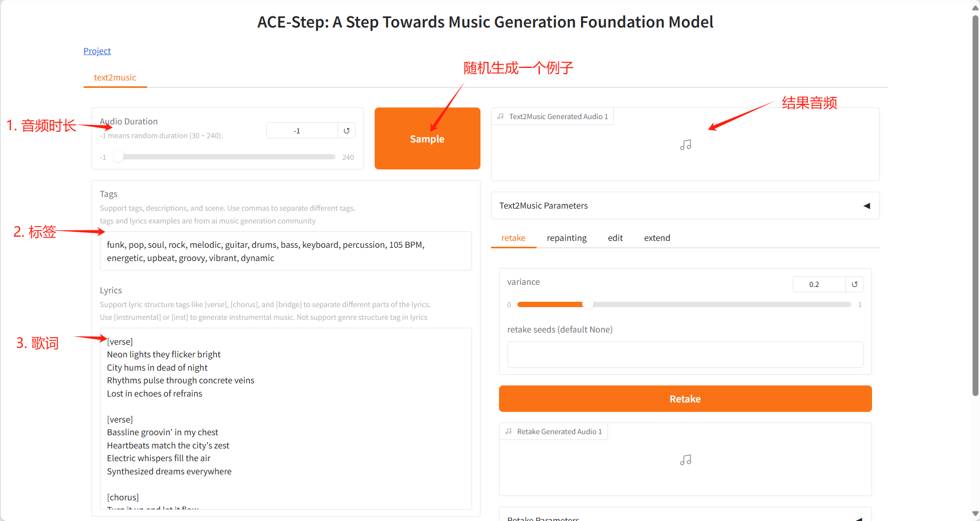Click the music note in Retake Generated Audio

point(685,460)
